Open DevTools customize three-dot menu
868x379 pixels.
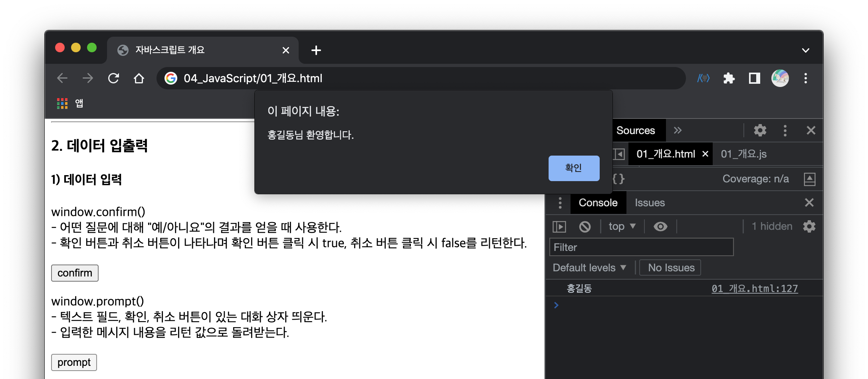785,130
